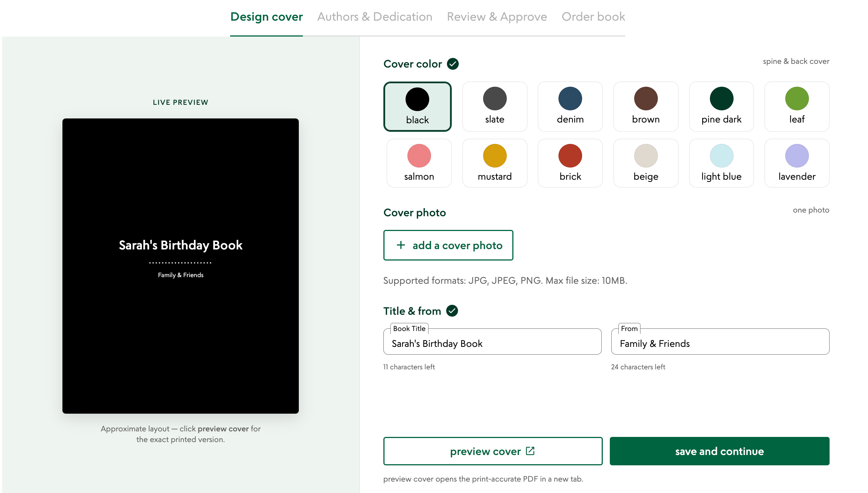
Task: Click add a cover photo button
Action: [x=448, y=245]
